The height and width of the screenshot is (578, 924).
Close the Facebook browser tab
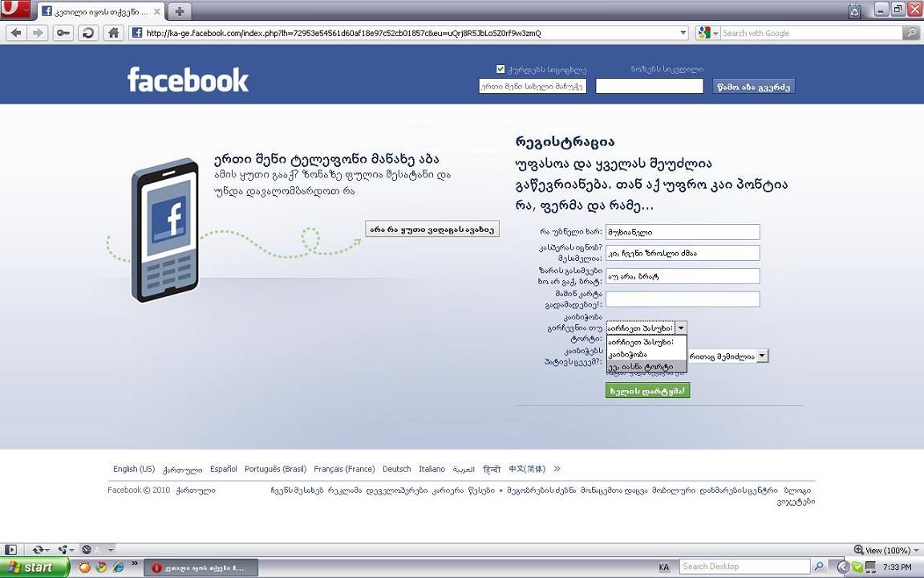click(156, 11)
